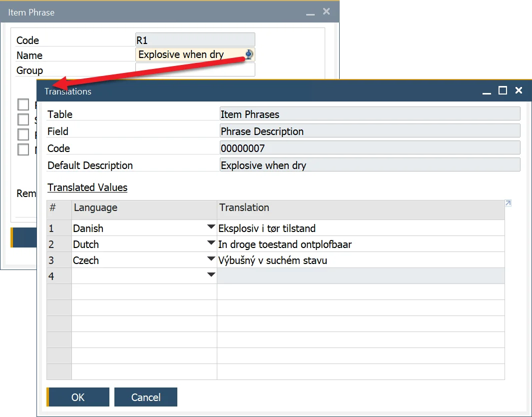The width and height of the screenshot is (532, 417).
Task: Minimize the Translations window
Action: (x=486, y=91)
